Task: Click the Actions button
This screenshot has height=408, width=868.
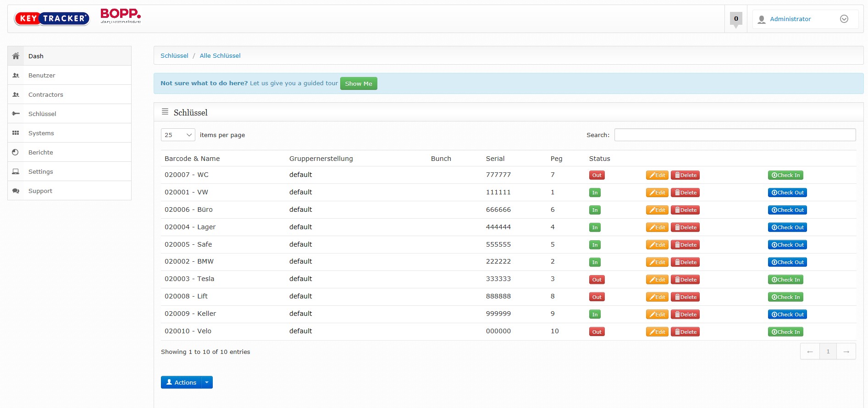Action: 181,382
